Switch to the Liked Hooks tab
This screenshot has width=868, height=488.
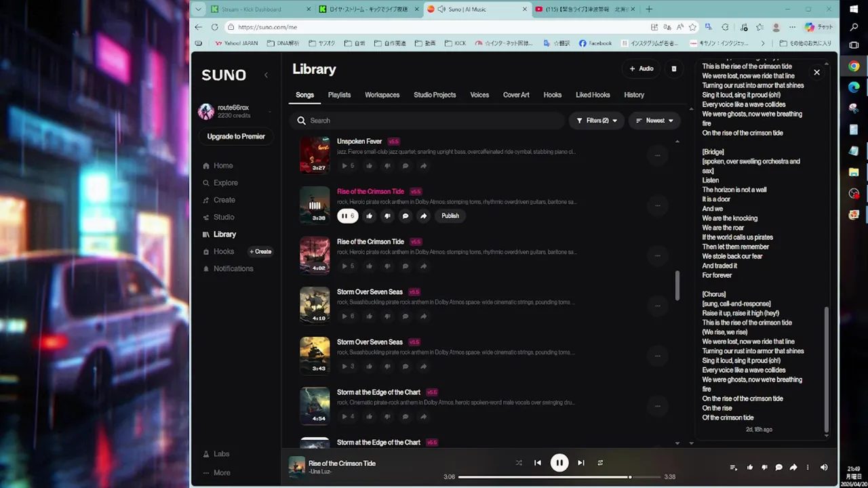[593, 95]
